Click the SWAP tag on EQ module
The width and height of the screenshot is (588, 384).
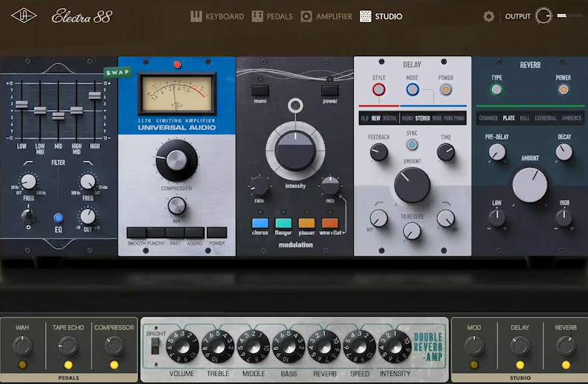point(117,72)
